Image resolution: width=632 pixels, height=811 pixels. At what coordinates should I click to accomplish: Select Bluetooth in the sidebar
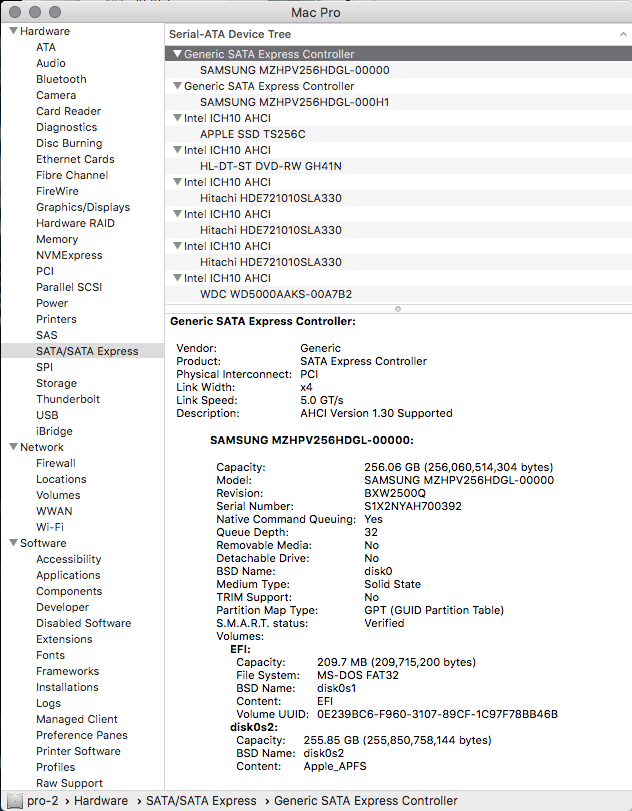point(61,79)
